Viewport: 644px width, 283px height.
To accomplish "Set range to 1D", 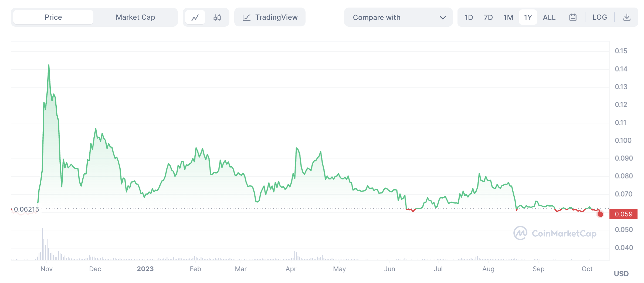I will tap(469, 18).
